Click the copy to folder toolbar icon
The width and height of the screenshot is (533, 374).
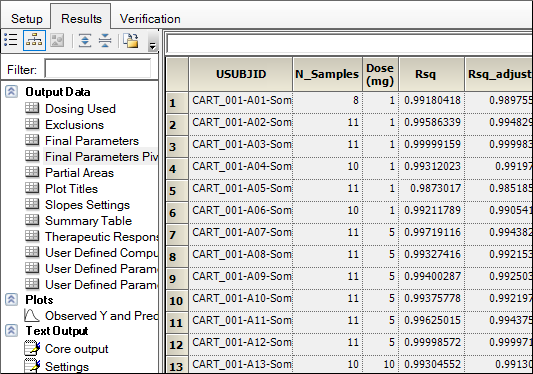point(131,40)
